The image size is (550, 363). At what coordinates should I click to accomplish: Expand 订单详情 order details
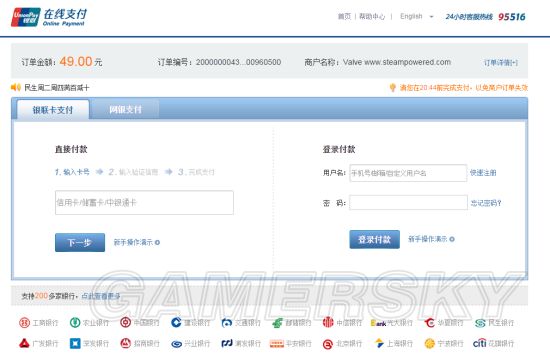(501, 62)
